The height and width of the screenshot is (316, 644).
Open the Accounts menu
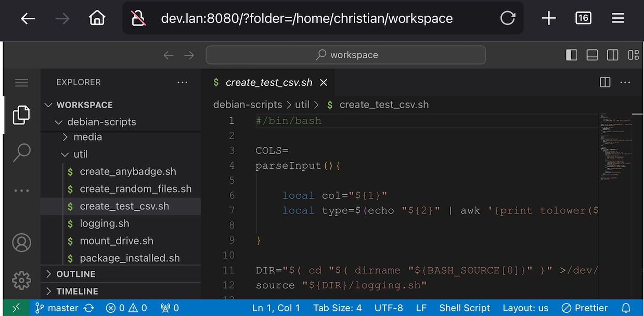[21, 243]
